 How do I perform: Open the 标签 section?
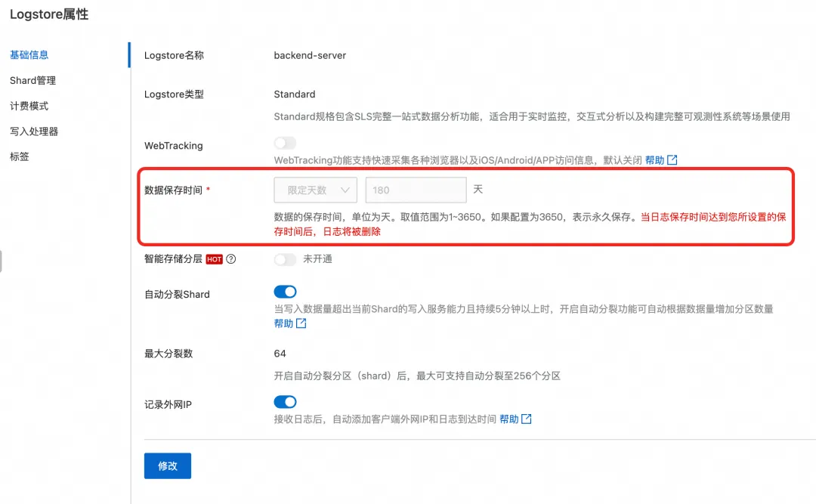point(18,156)
